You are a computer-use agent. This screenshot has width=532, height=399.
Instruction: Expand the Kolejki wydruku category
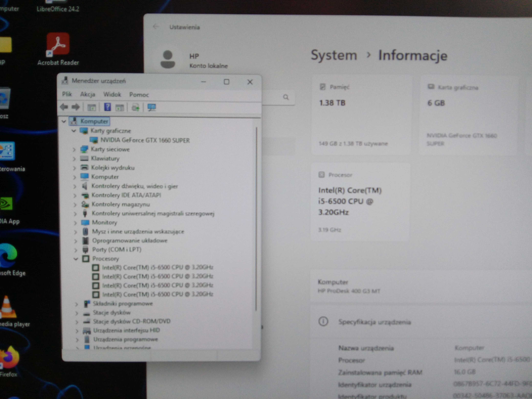[x=74, y=168]
